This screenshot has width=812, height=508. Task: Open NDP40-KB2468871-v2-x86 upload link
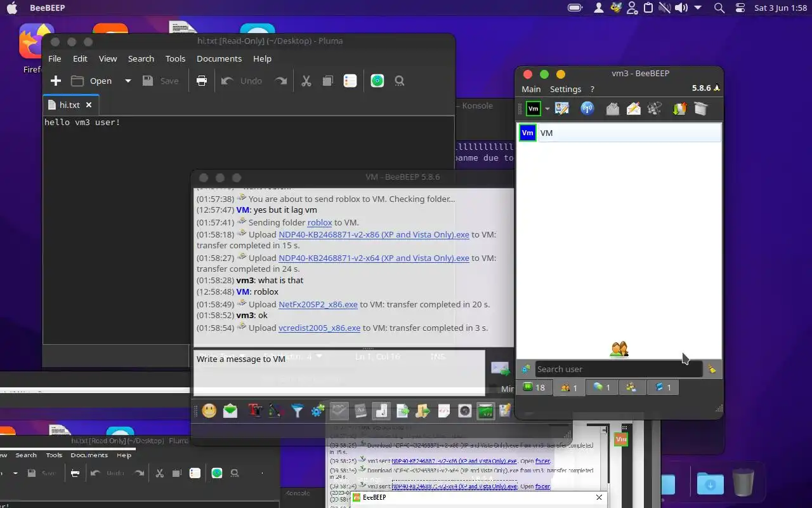click(x=374, y=234)
